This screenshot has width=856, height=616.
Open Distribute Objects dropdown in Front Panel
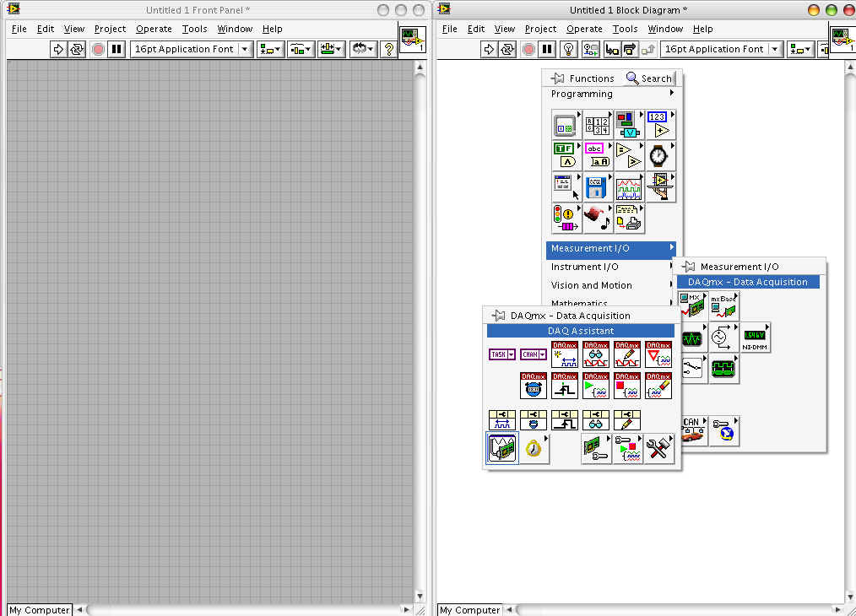coord(301,49)
